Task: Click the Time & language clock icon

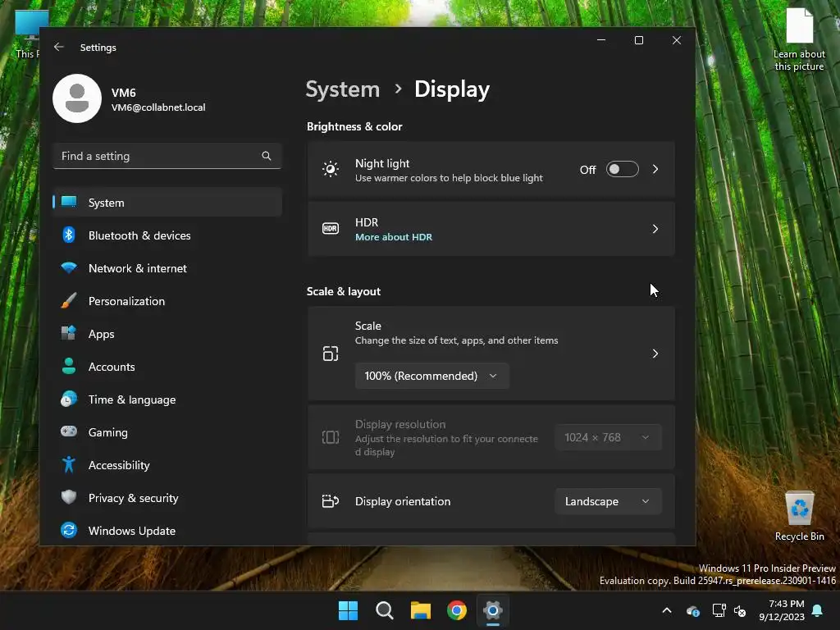Action: [69, 399]
